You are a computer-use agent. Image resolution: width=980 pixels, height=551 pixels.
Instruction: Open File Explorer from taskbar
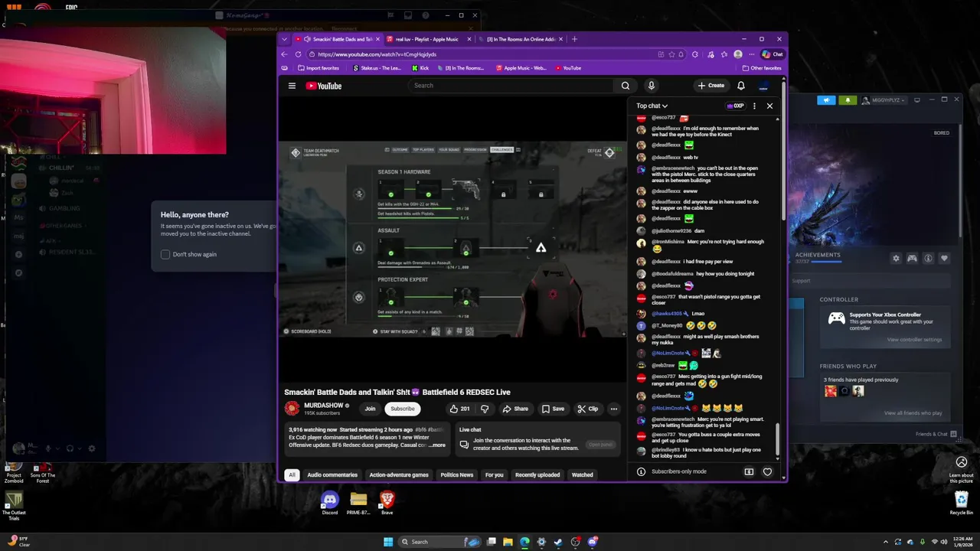[508, 542]
